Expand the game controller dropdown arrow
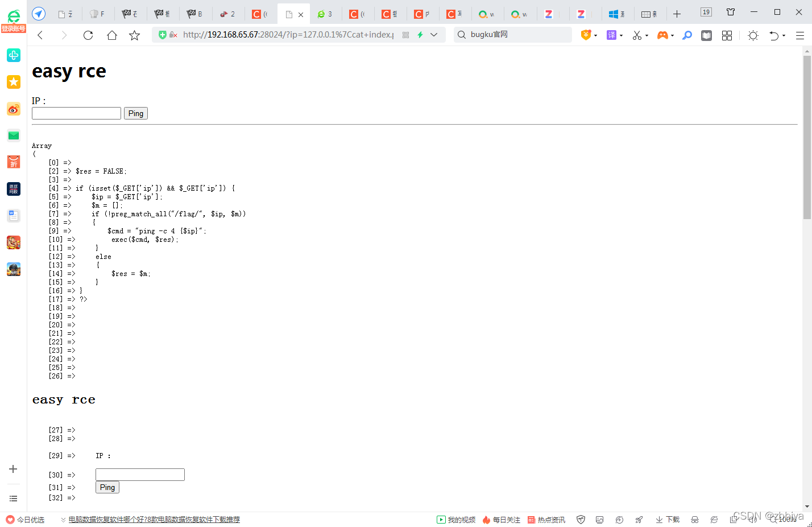This screenshot has width=812, height=527. point(672,36)
